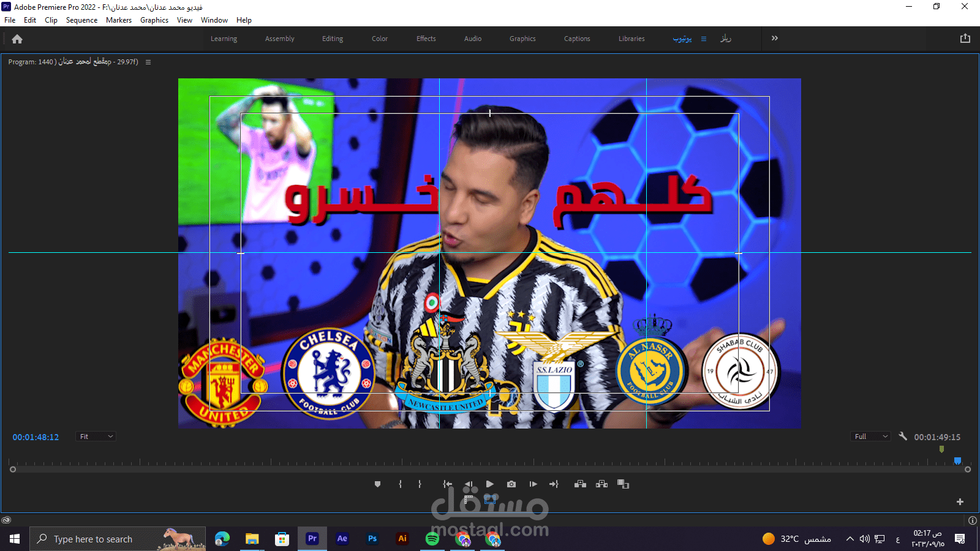
Task: Open the View menu
Action: (x=184, y=20)
